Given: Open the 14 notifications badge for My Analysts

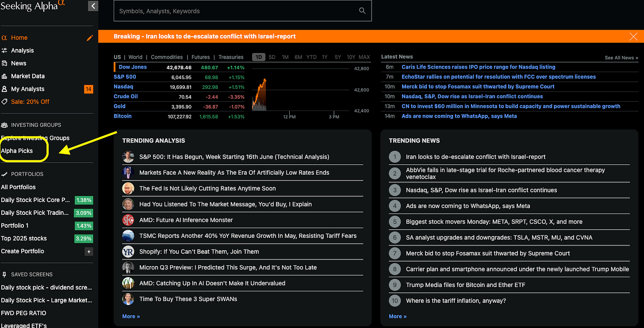Looking at the screenshot, I should pyautogui.click(x=88, y=89).
